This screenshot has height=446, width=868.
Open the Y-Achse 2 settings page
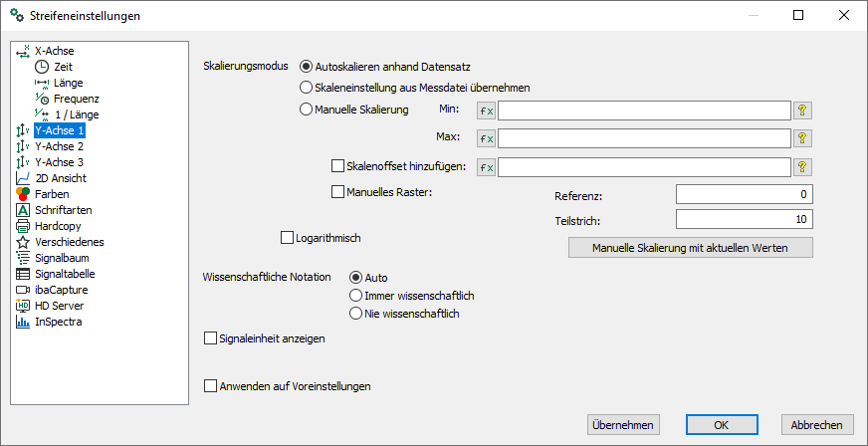[60, 146]
